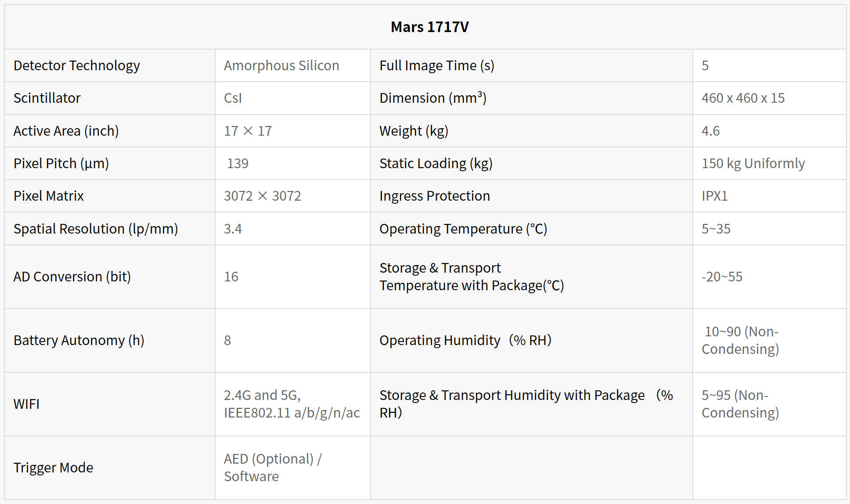Image resolution: width=850 pixels, height=504 pixels.
Task: Select the Operating Humidity 10~90 value
Action: (x=740, y=340)
